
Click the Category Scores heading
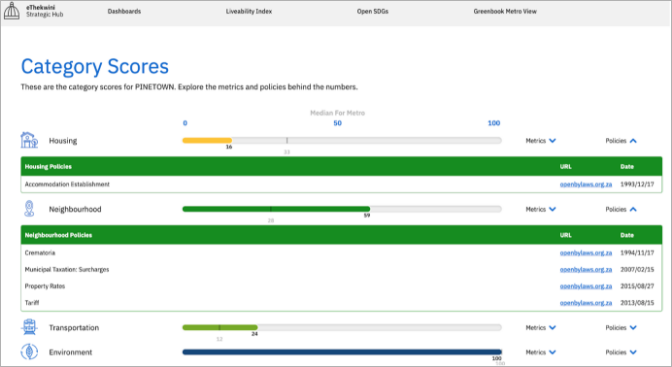pos(95,66)
